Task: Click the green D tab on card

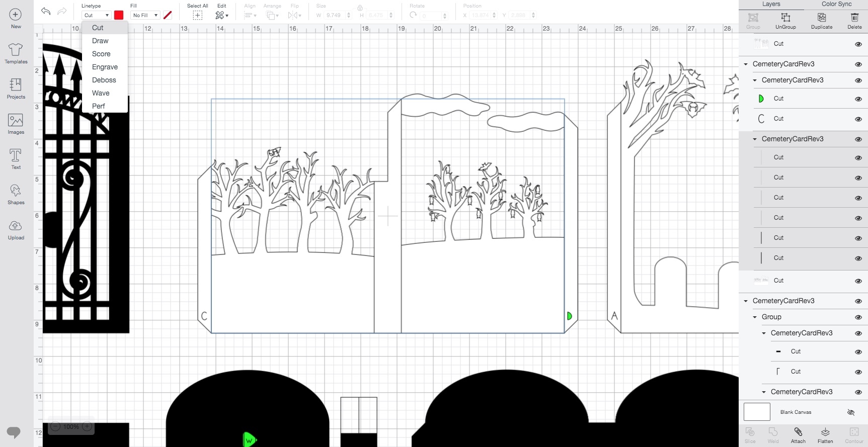Action: (570, 316)
